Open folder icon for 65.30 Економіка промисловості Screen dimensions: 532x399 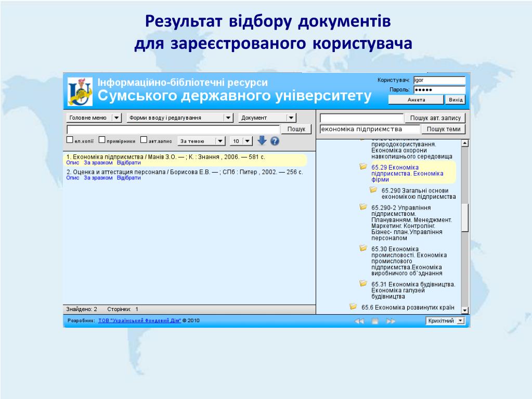[x=363, y=248]
